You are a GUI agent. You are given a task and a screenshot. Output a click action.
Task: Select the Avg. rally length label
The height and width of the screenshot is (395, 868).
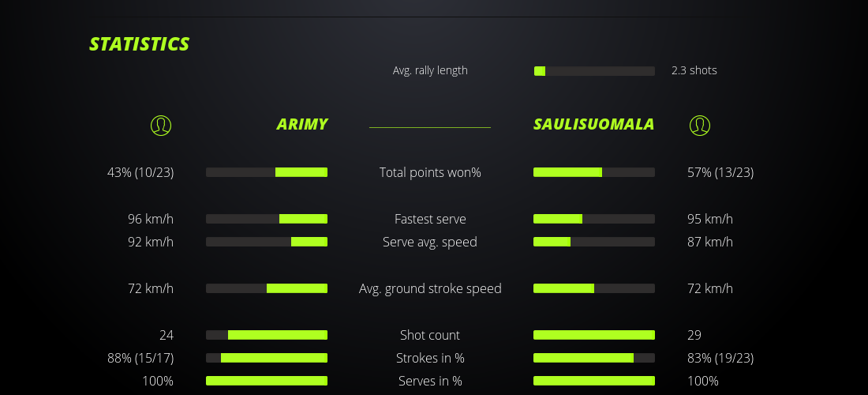pos(430,70)
